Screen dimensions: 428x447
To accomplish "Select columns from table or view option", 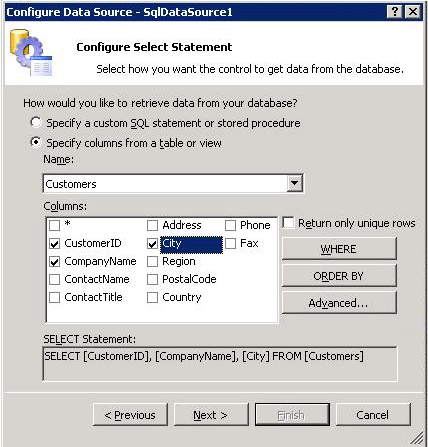I will (x=36, y=142).
